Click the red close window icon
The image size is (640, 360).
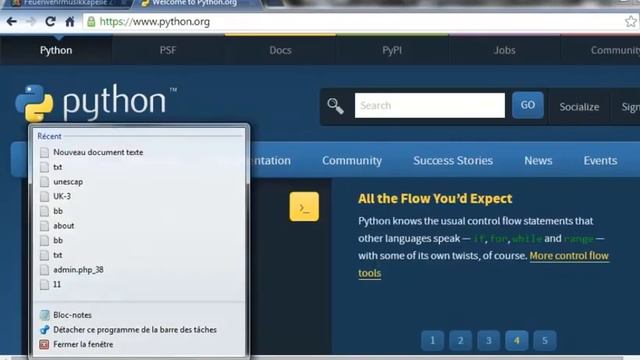tap(44, 344)
